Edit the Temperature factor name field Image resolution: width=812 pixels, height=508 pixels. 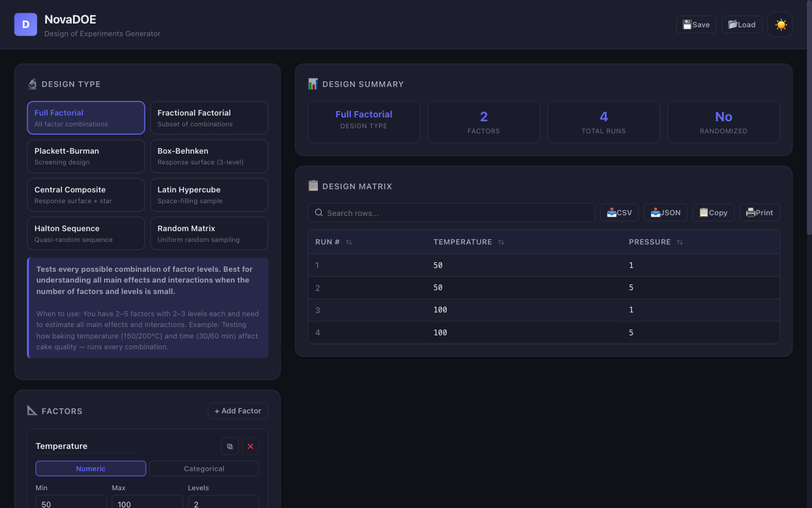point(86,446)
